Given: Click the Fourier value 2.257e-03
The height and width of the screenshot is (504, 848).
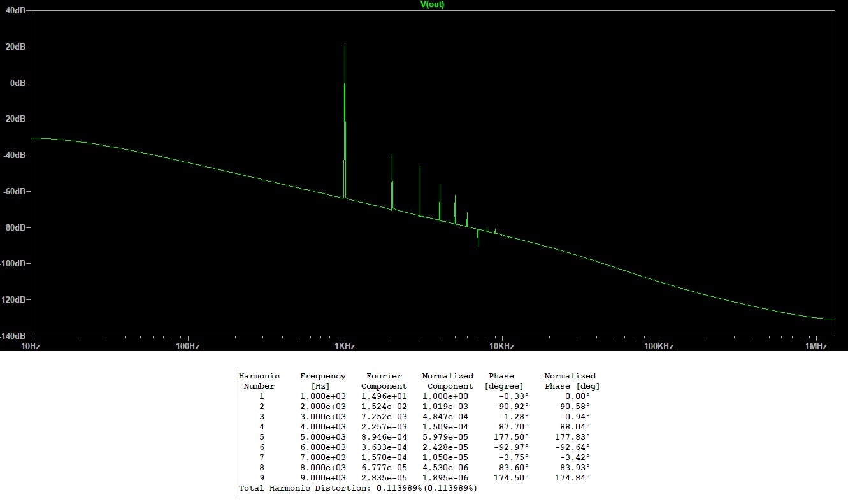Looking at the screenshot, I should point(384,427).
